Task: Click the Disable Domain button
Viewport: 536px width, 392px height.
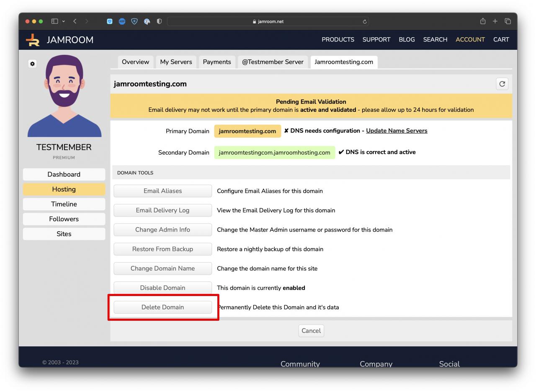Action: pos(162,288)
